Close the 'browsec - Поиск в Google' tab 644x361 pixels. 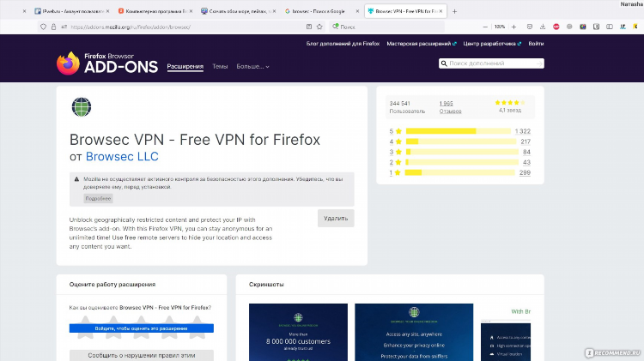(357, 11)
